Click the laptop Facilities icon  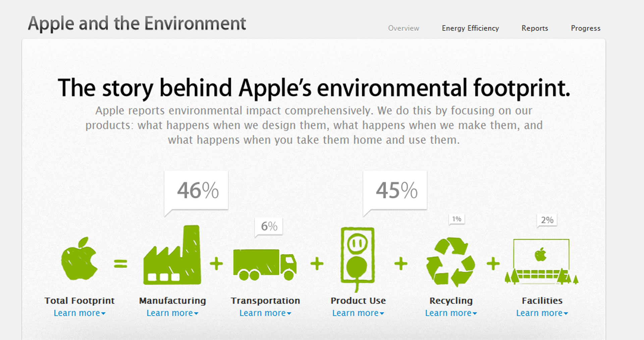click(541, 262)
